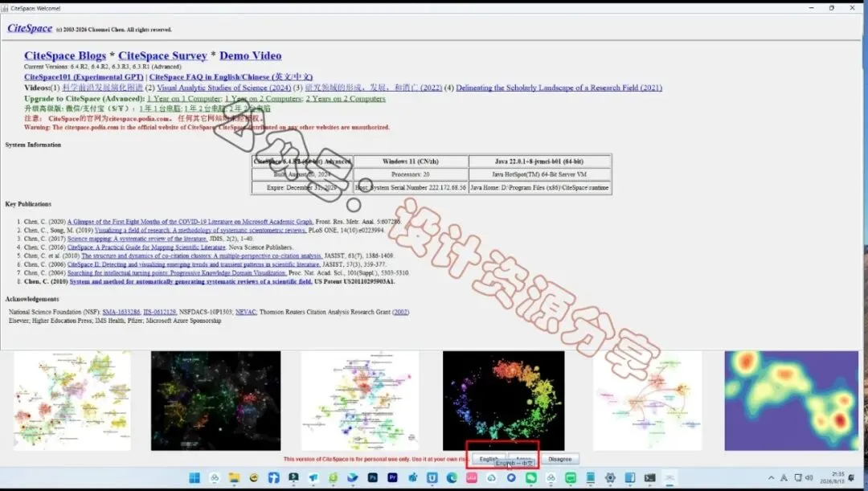
Task: Open CiteSpace FAQ in English/Chinese link
Action: (x=231, y=77)
